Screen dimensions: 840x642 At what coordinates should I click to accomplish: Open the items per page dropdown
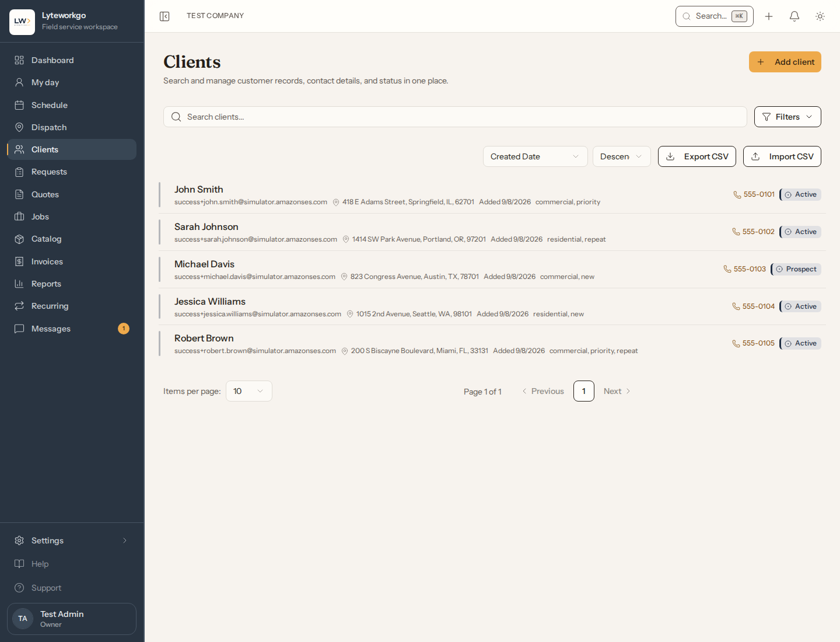[x=249, y=391]
